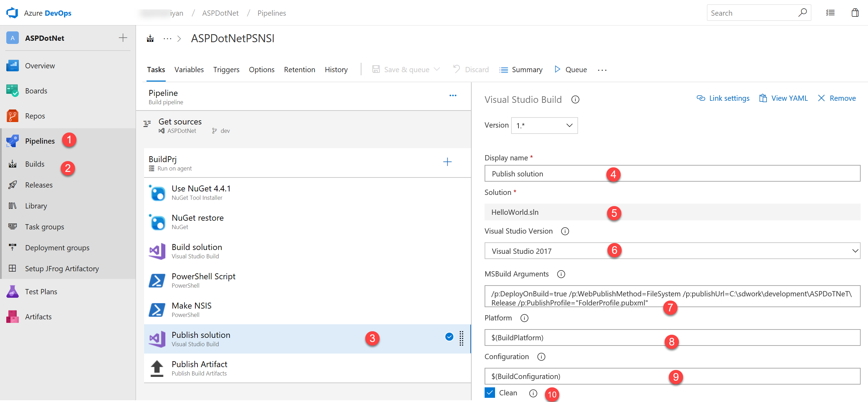Viewport: 868px width, 402px height.
Task: Open the Boards sidebar icon
Action: pos(13,91)
